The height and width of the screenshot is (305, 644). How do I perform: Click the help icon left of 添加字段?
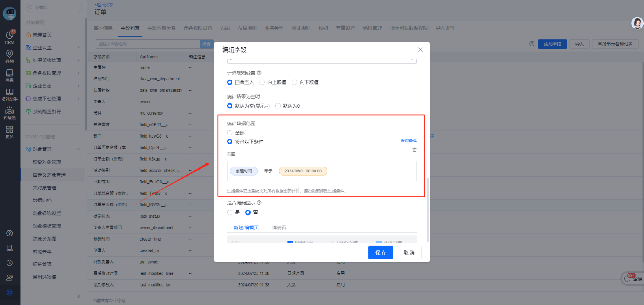click(x=532, y=44)
